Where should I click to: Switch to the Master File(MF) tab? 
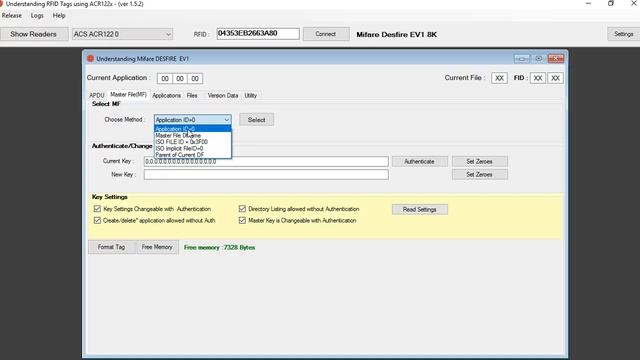pos(128,95)
